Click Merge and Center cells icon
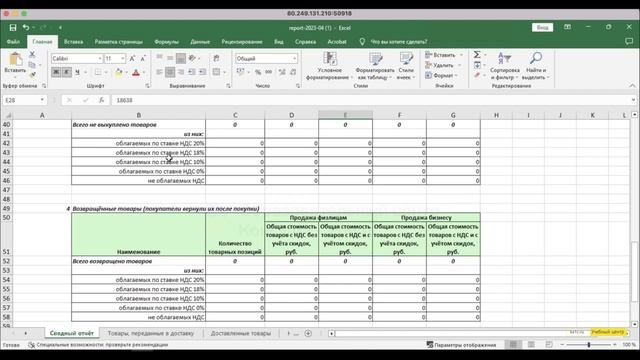Screen dimensions: 640x360 click(216, 72)
